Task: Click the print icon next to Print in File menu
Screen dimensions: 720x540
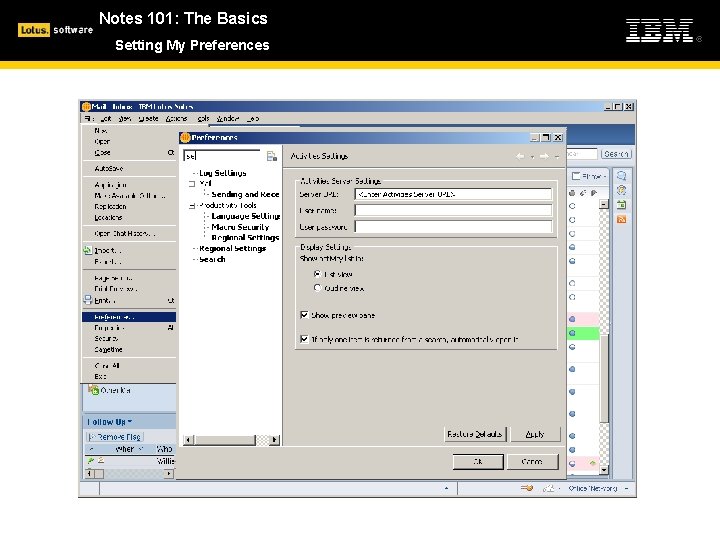Action: [x=88, y=300]
